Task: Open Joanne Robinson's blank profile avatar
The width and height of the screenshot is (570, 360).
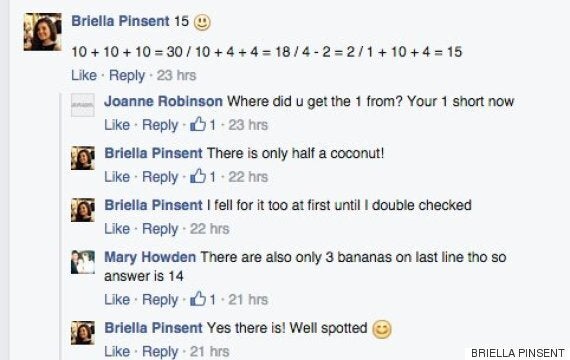Action: [x=83, y=105]
